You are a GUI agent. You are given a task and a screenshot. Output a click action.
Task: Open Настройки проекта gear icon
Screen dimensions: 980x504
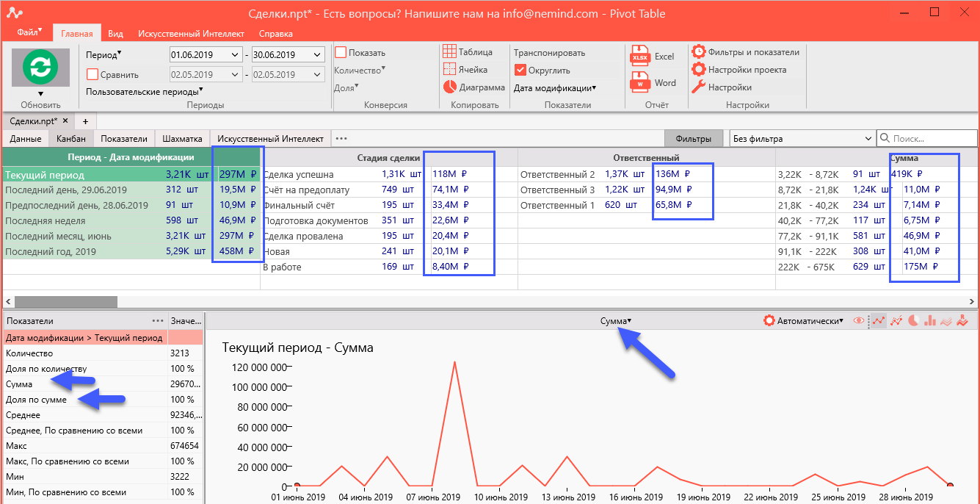point(698,70)
